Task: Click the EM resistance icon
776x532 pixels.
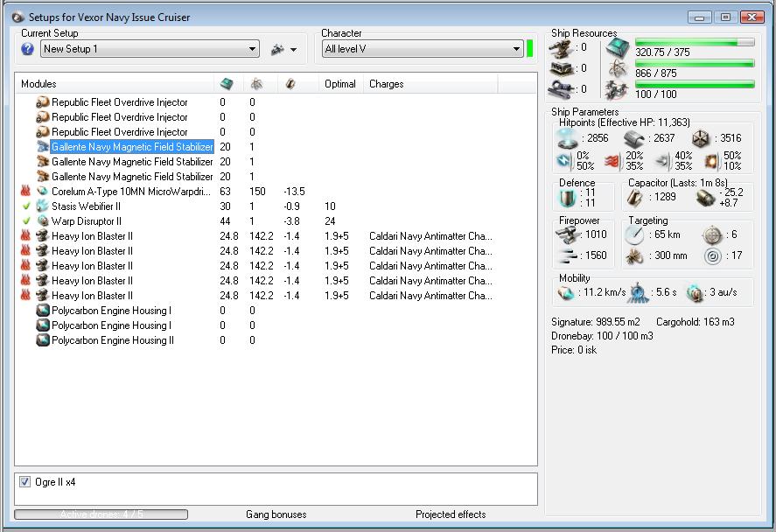Action: (563, 161)
